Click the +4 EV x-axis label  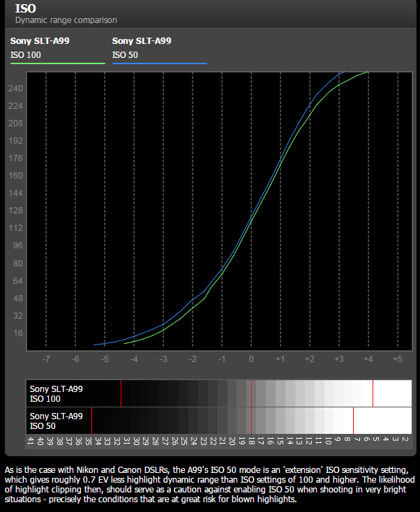[368, 359]
